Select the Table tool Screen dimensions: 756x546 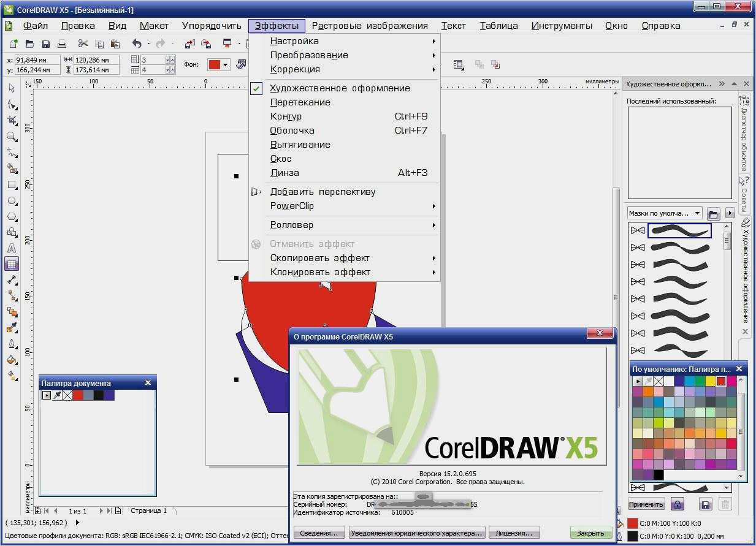point(12,264)
